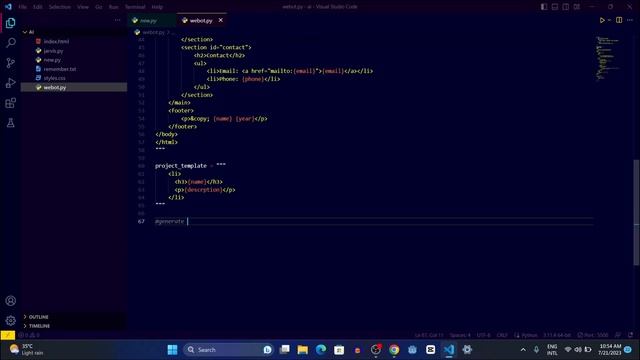This screenshot has width=640, height=360.
Task: Open the Selection menu
Action: (x=60, y=7)
